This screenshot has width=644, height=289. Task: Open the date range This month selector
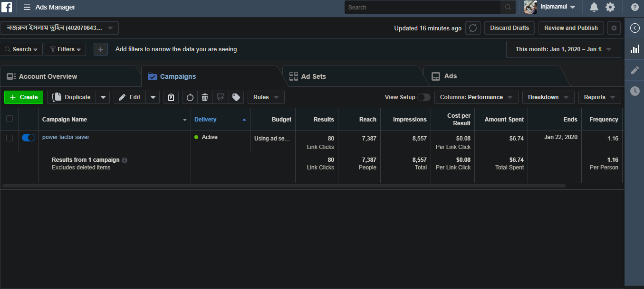pyautogui.click(x=563, y=49)
